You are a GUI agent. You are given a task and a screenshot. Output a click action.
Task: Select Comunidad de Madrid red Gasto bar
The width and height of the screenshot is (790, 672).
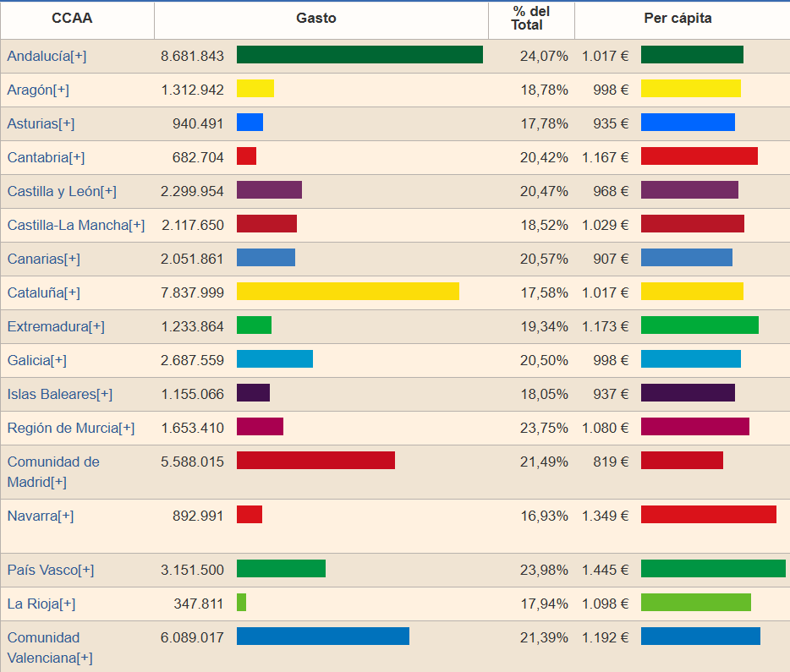point(315,461)
